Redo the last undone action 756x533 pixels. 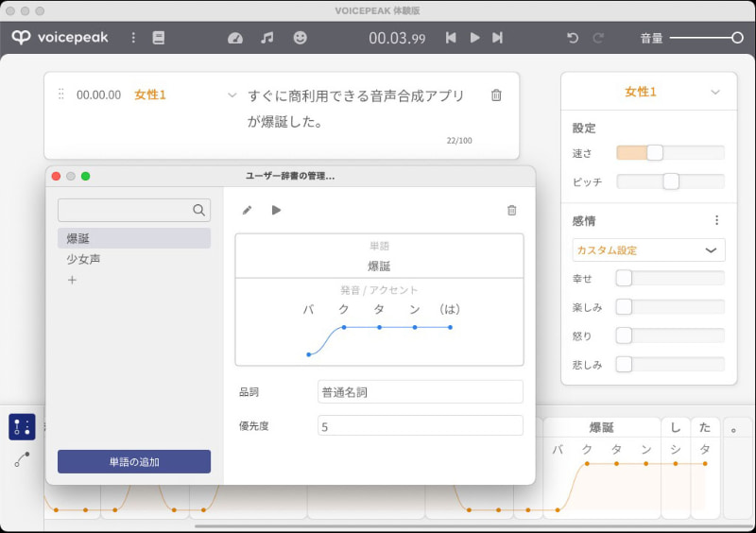pos(598,38)
